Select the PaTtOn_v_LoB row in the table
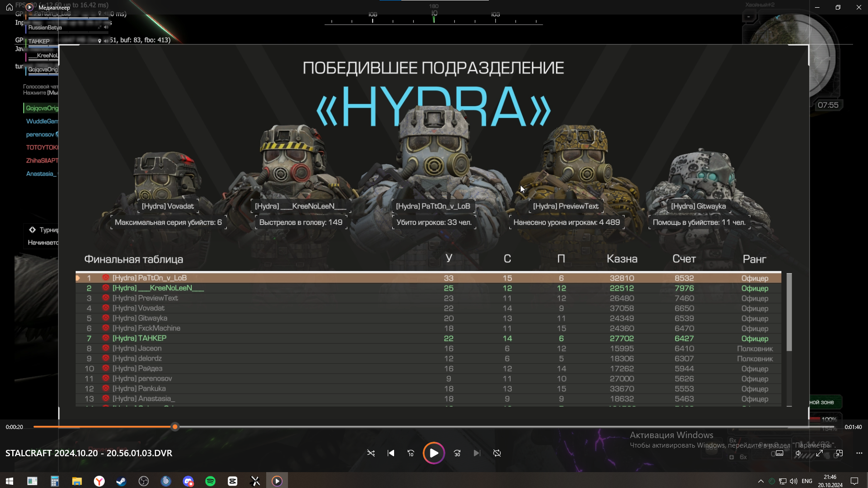This screenshot has height=488, width=868. coord(429,278)
